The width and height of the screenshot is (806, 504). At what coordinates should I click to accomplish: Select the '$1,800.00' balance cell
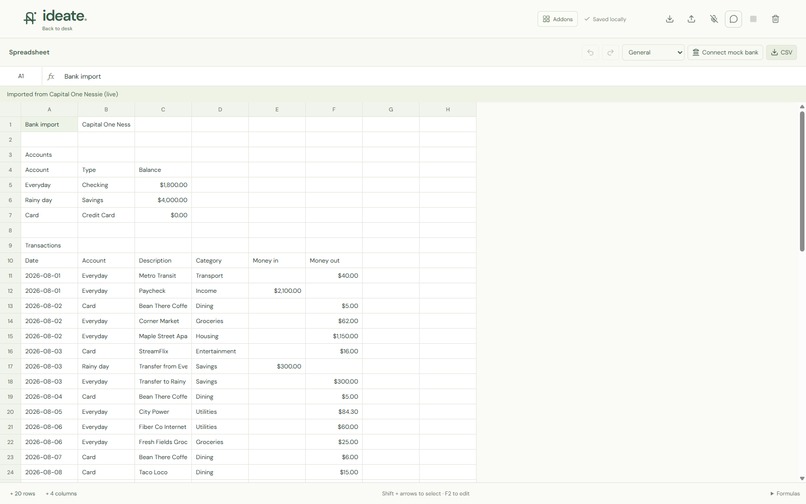[x=163, y=185]
